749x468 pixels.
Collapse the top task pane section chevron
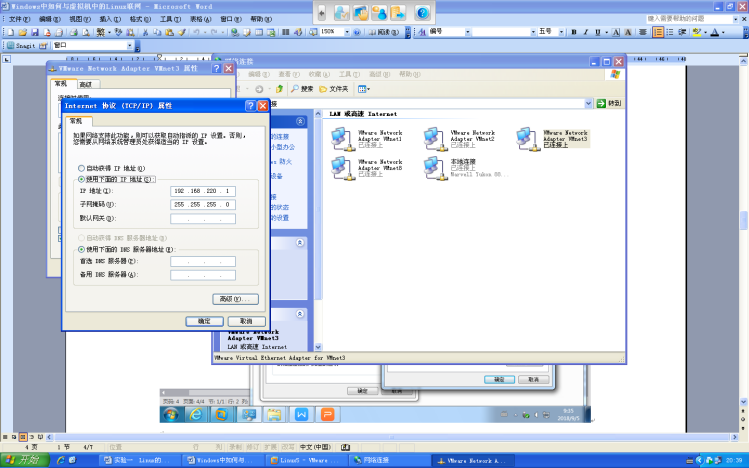[x=300, y=121]
